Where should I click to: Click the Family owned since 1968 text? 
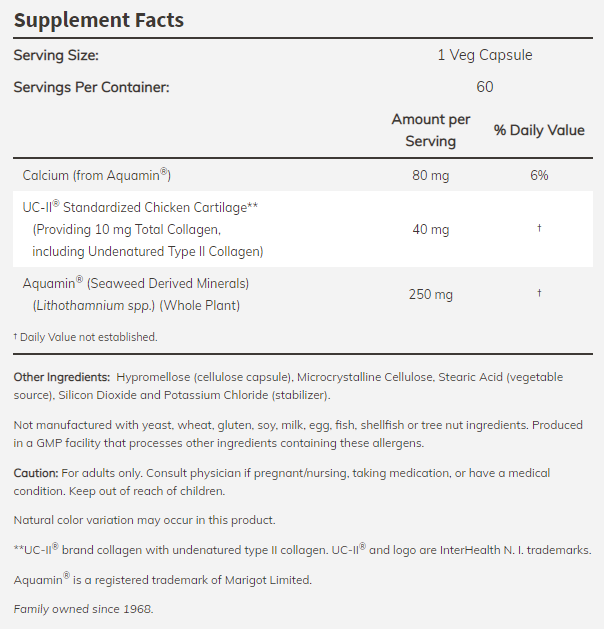click(84, 608)
